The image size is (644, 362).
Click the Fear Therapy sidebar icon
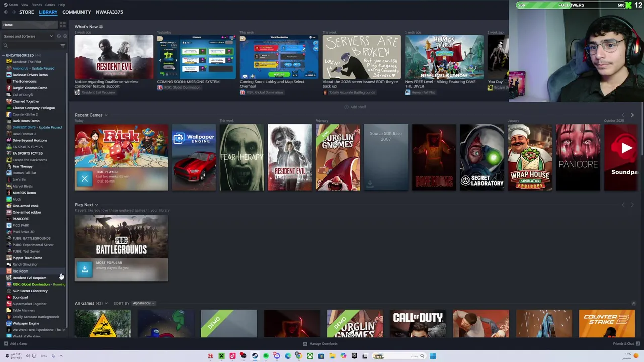tap(9, 166)
